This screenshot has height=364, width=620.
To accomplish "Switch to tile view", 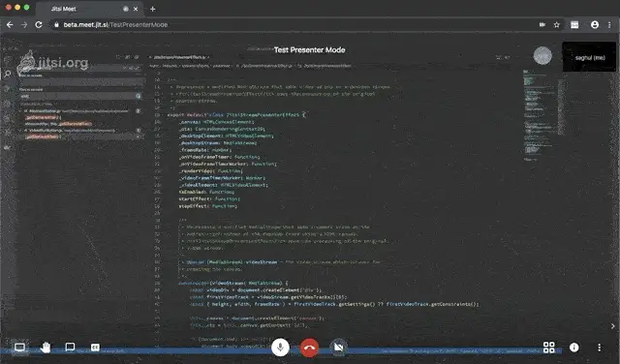I will point(549,348).
